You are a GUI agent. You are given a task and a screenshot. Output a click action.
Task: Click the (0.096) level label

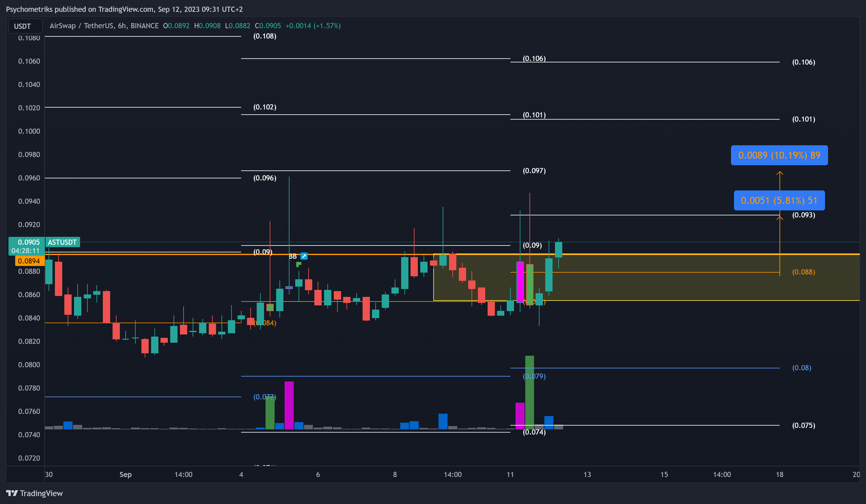pos(265,178)
